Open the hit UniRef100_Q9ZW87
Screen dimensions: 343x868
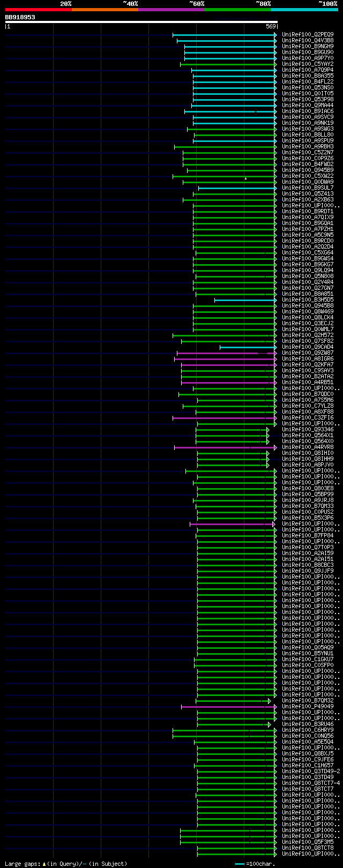[308, 353]
